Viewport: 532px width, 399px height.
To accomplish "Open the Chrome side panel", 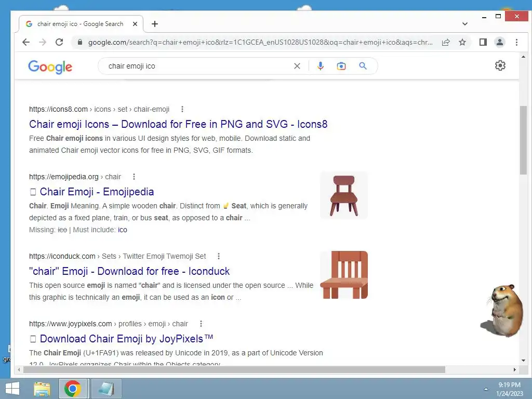I will tap(483, 42).
